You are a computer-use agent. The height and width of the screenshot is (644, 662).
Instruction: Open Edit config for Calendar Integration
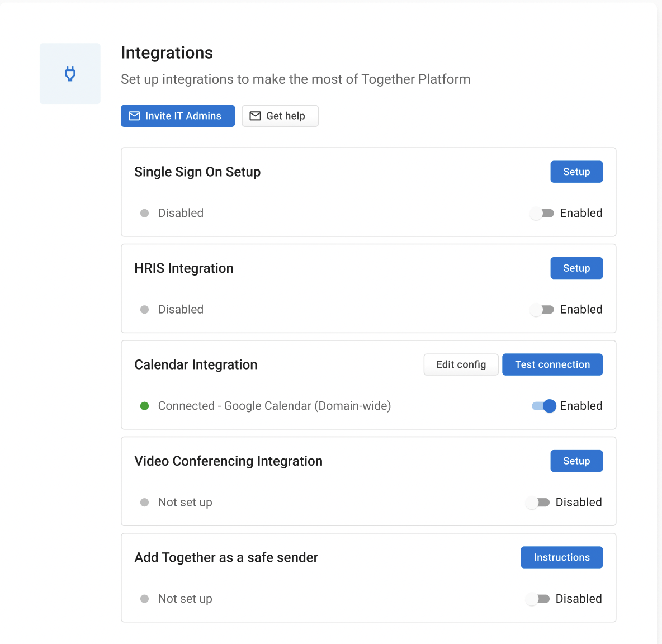[x=461, y=364]
